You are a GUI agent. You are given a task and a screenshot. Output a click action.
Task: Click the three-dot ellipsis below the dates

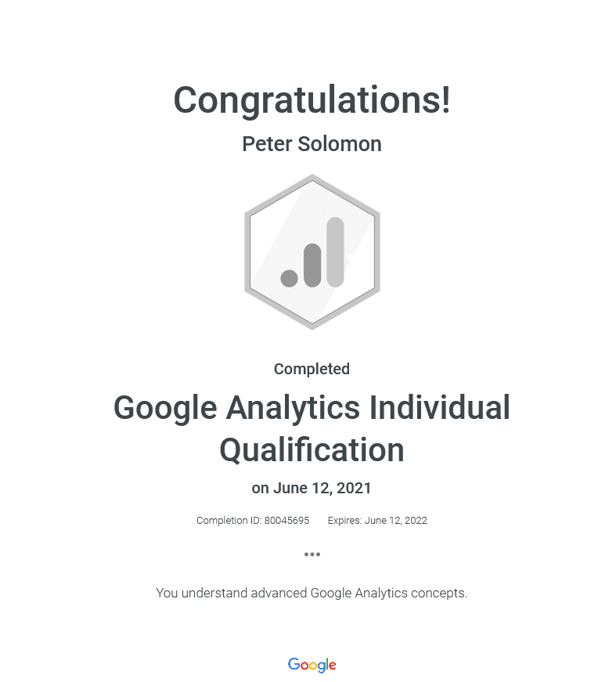click(312, 554)
